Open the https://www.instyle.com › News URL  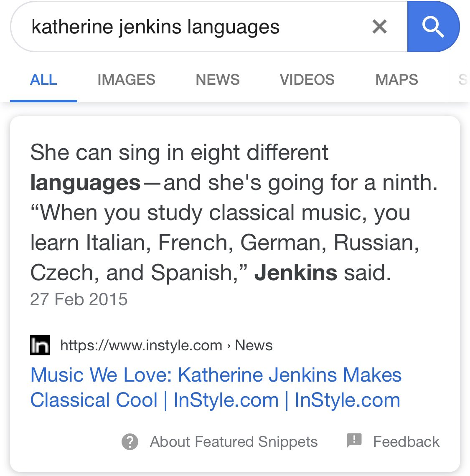(x=167, y=345)
